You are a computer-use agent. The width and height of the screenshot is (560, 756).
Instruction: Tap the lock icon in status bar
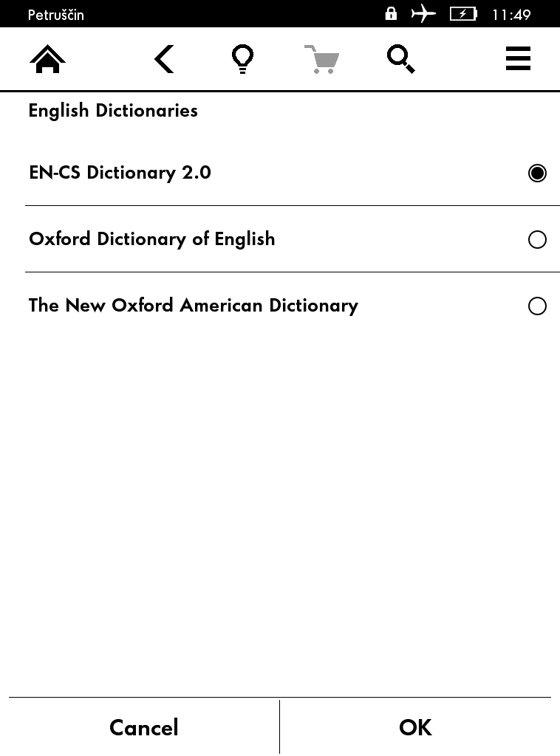tap(391, 14)
